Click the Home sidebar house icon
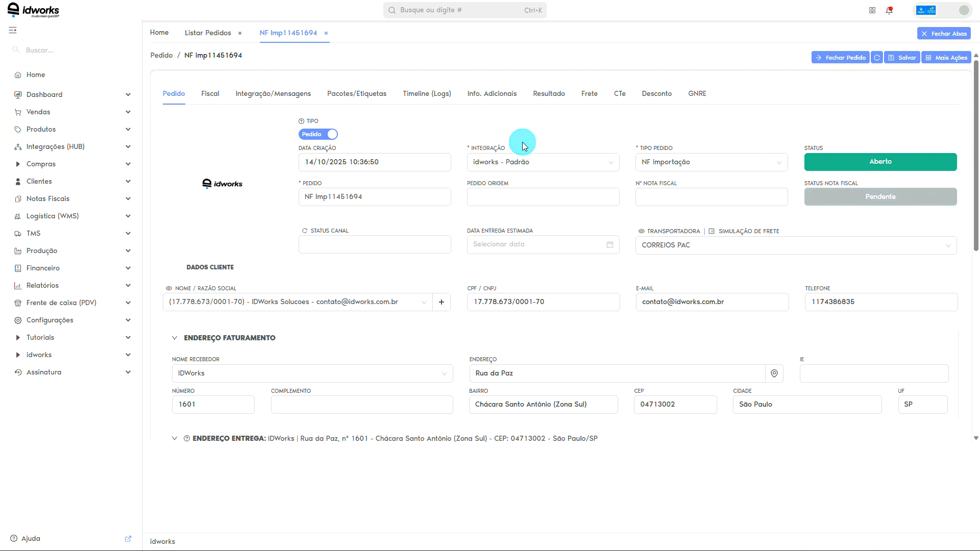Viewport: 980px width, 551px height. click(x=18, y=75)
